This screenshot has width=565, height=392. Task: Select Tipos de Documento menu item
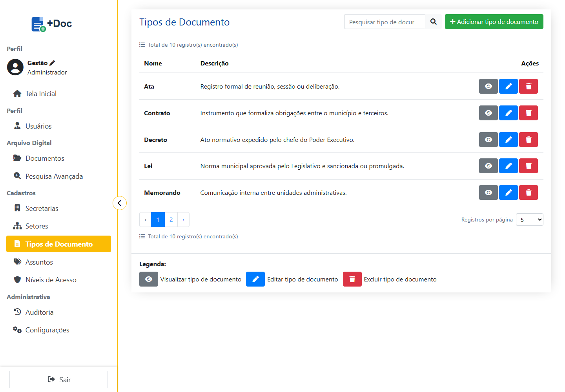[58, 244]
